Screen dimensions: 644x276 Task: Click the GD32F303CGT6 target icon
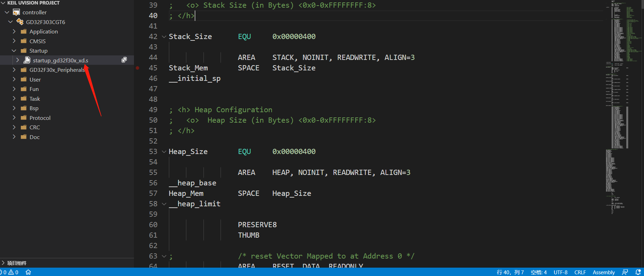tap(20, 22)
